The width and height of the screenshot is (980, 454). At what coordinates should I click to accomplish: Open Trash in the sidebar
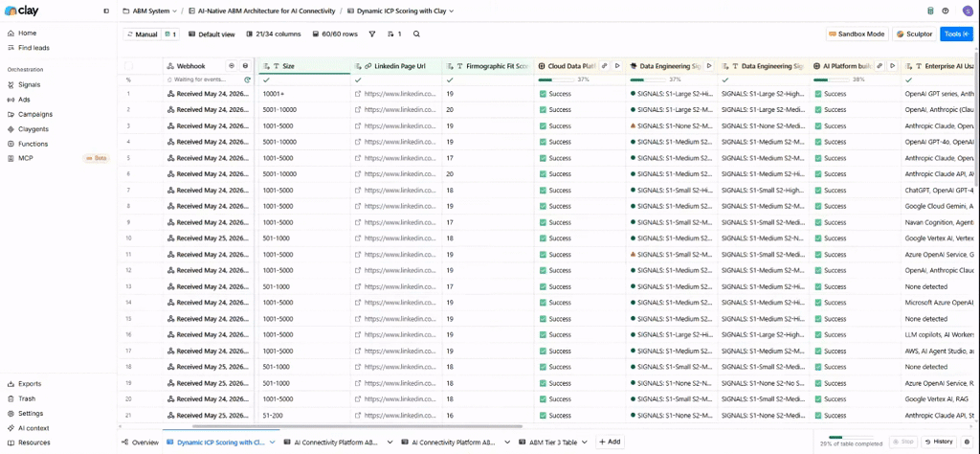point(27,398)
